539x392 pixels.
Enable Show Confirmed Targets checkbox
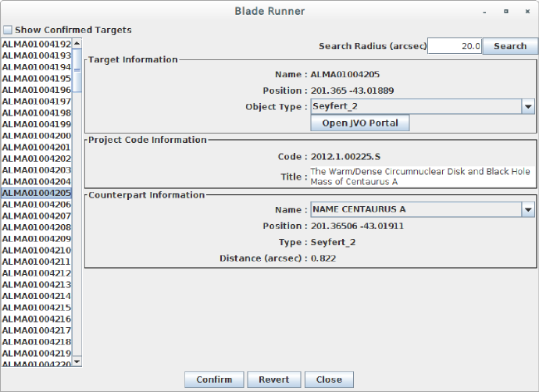(x=8, y=30)
